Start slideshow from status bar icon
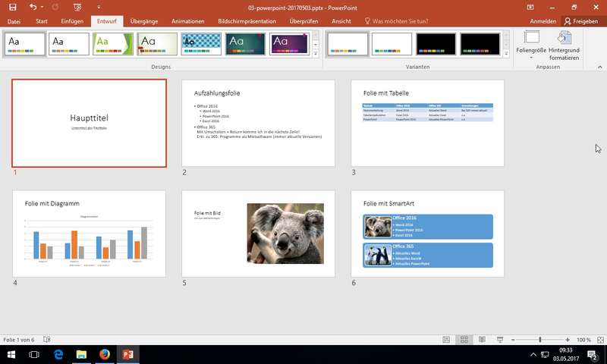The width and height of the screenshot is (607, 364). pyautogui.click(x=499, y=340)
